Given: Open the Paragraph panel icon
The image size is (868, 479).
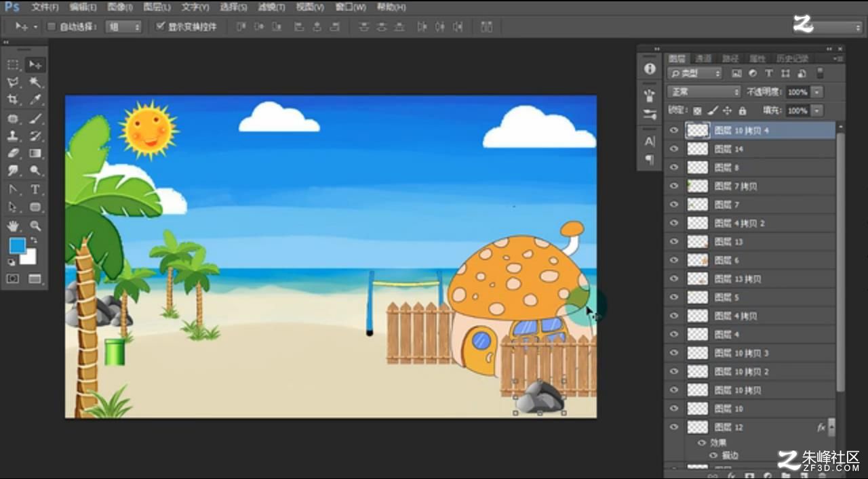Looking at the screenshot, I should tap(650, 160).
